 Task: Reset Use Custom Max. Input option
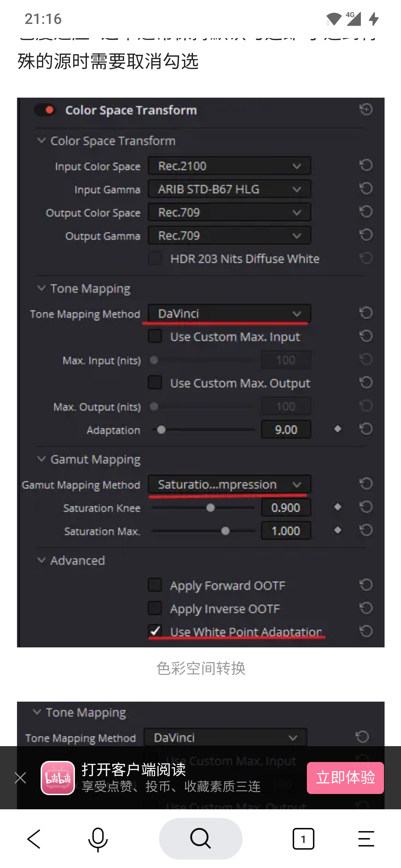tap(366, 336)
